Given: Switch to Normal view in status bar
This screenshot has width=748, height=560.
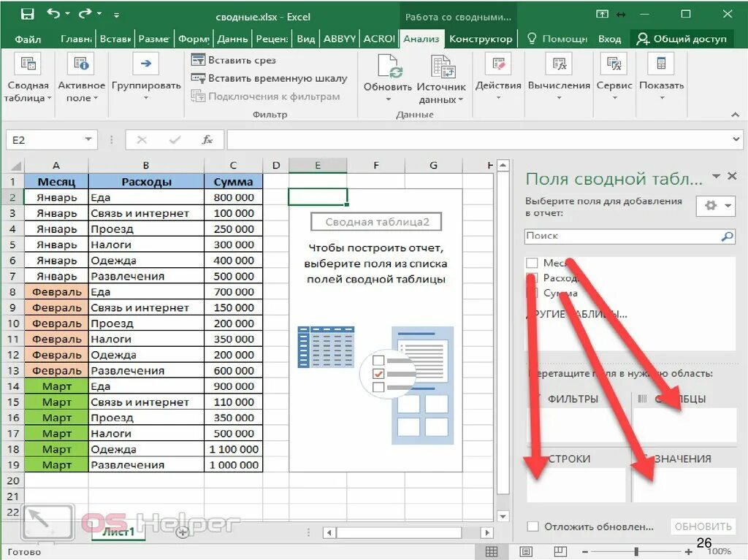Looking at the screenshot, I should [x=492, y=551].
